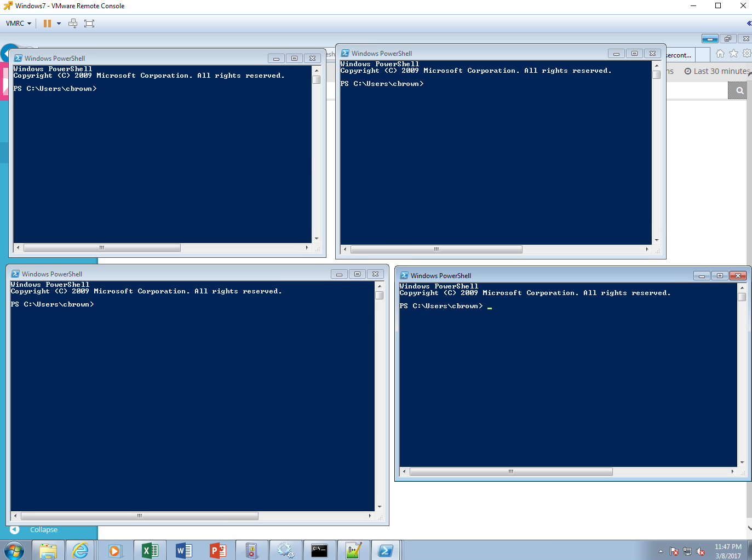This screenshot has height=560, width=752.
Task: Launch Windows Media Player from taskbar
Action: click(x=114, y=551)
